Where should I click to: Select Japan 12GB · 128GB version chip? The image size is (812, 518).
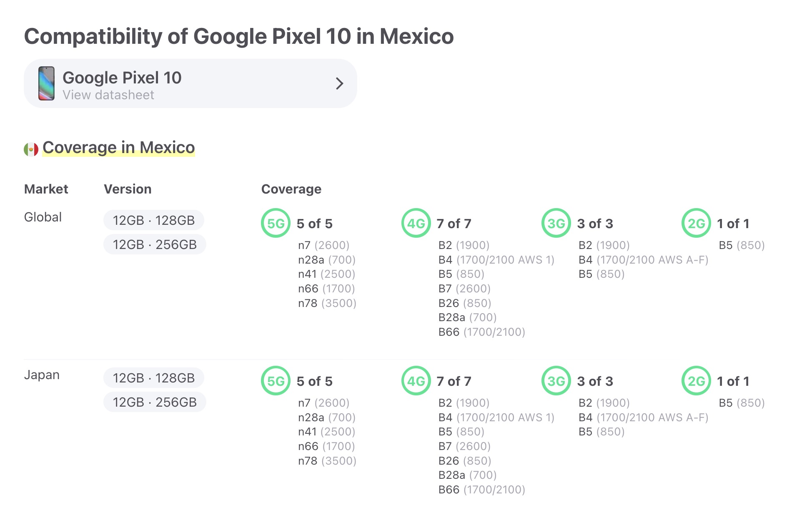153,378
